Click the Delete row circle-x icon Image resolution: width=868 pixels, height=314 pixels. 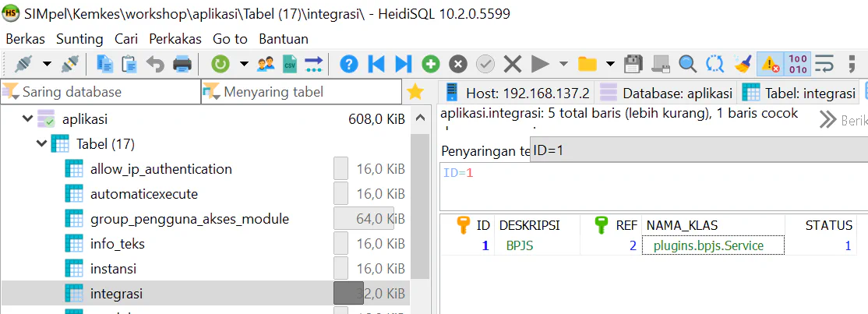click(458, 64)
